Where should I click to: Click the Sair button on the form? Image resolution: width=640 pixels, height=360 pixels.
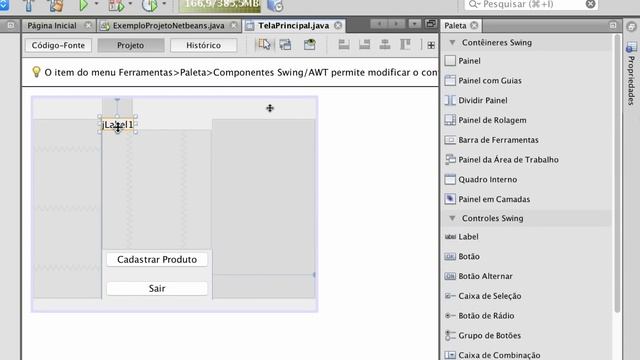157,289
